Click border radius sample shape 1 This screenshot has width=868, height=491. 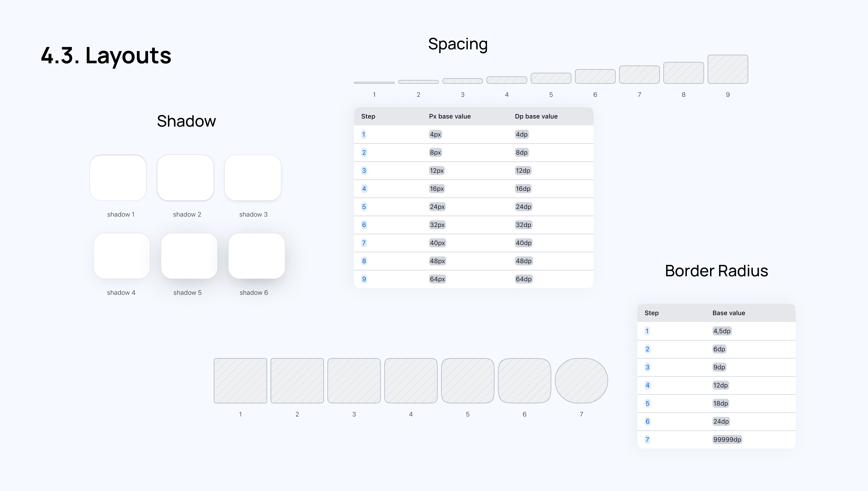(x=240, y=380)
